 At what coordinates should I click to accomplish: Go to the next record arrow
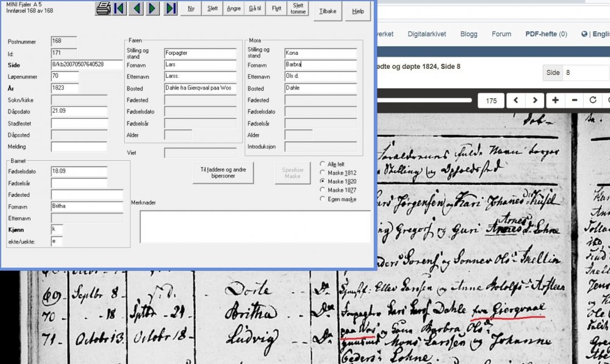[x=153, y=9]
